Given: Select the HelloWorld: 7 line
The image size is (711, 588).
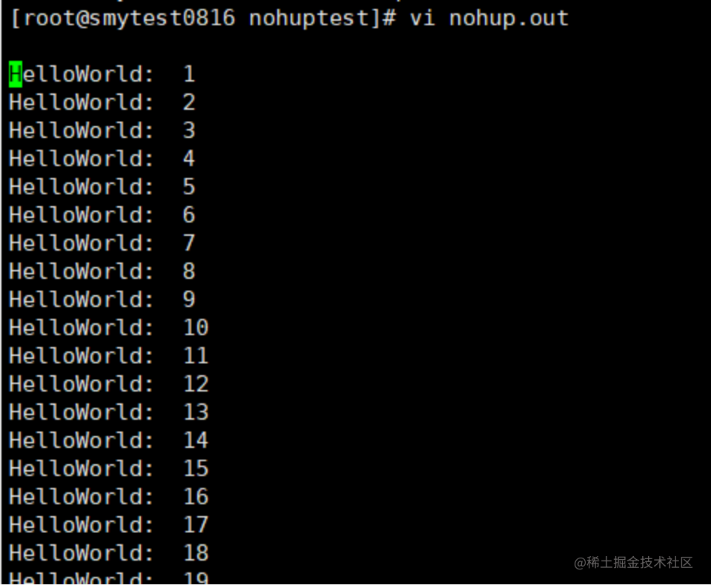Looking at the screenshot, I should click(x=102, y=243).
